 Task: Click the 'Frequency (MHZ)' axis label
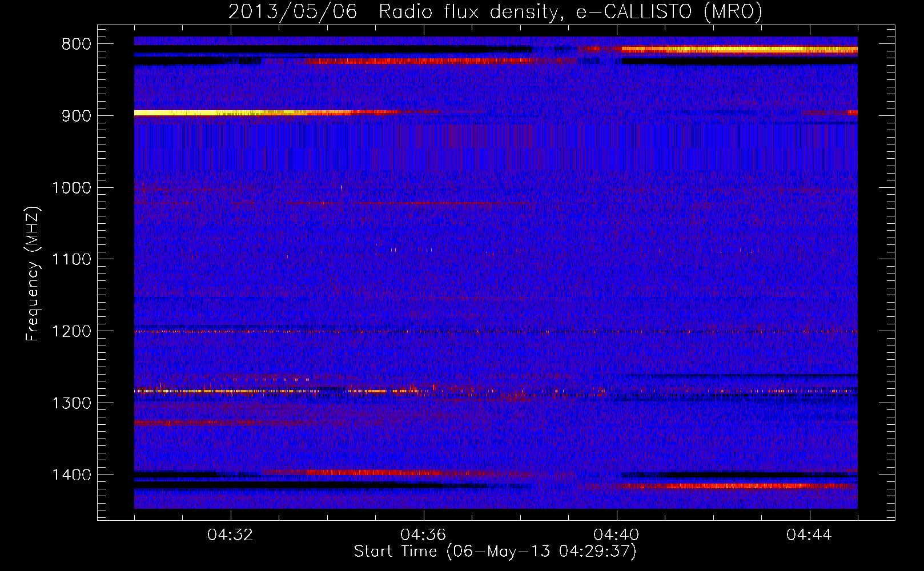tap(33, 274)
